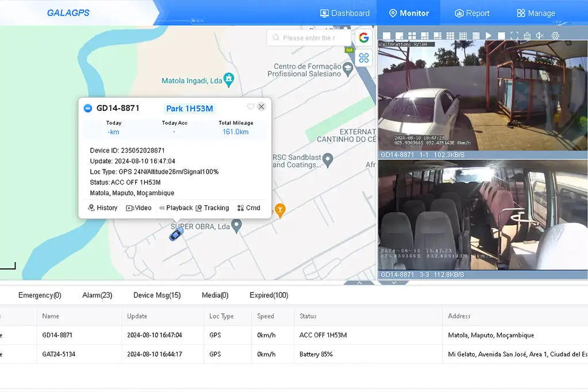Screen dimensions: 588x392
Task: Close the GD14-8871 info popup
Action: [x=262, y=106]
